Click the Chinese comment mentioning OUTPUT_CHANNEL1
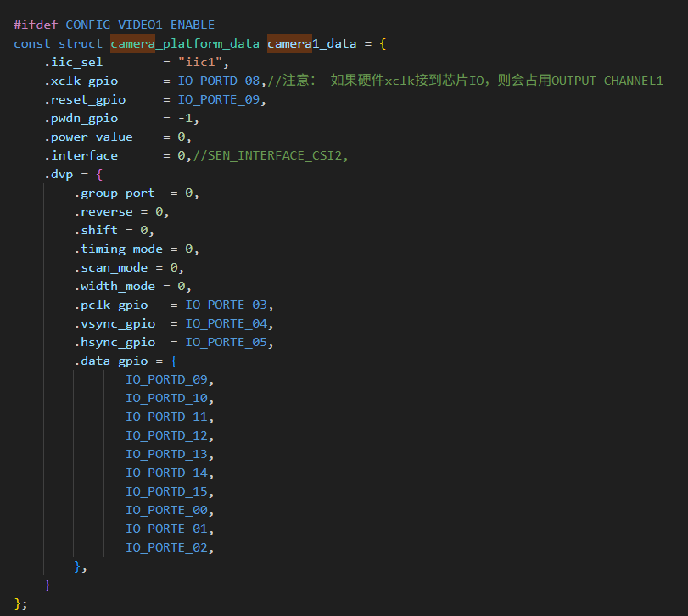Viewport: 688px width, 616px height. point(465,81)
